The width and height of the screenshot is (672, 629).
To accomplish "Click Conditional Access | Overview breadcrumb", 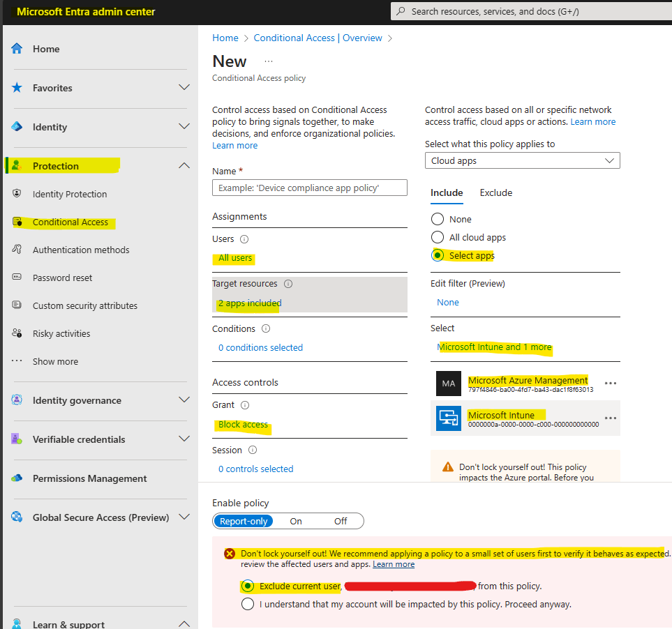I will [x=318, y=38].
